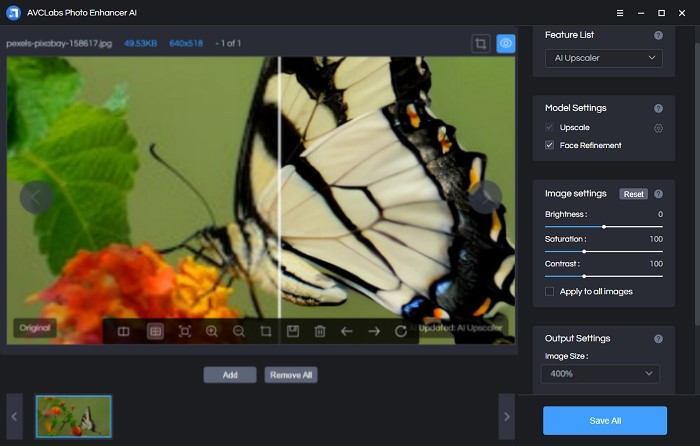This screenshot has height=446, width=700.
Task: Switch to side-by-side compare view
Action: coord(124,331)
